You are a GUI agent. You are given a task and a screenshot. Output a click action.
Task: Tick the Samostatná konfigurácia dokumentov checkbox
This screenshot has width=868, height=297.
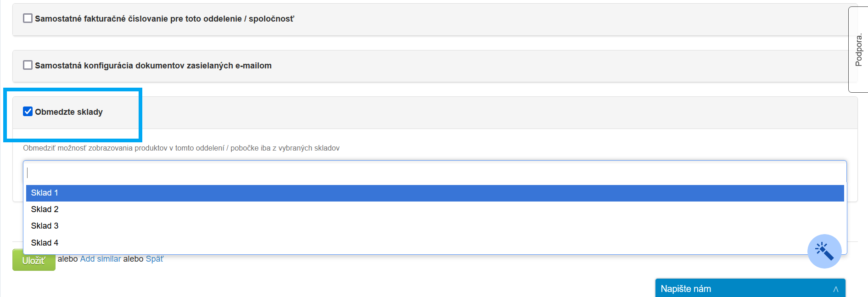[28, 65]
